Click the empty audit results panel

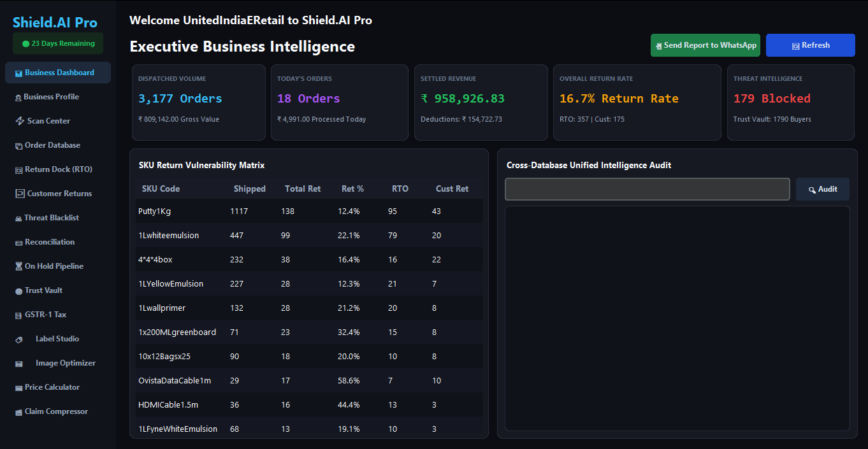point(677,318)
